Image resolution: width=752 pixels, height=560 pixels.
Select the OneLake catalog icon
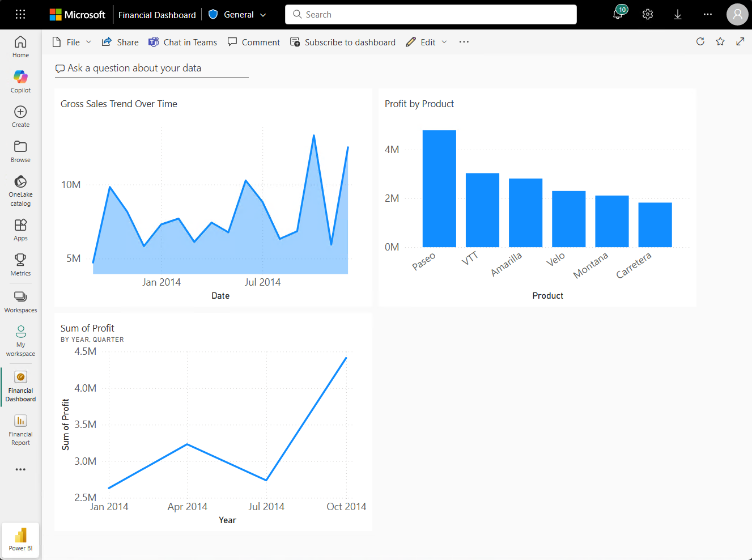point(20,190)
